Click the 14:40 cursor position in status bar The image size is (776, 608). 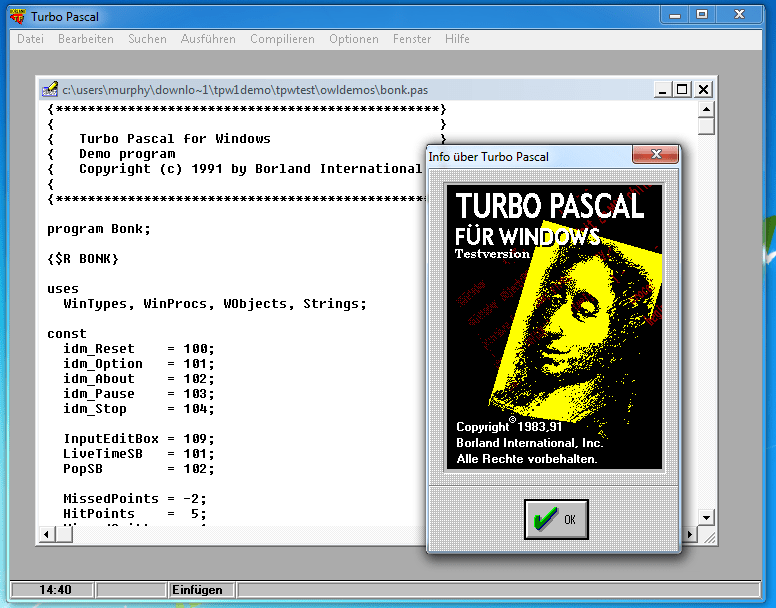click(52, 590)
